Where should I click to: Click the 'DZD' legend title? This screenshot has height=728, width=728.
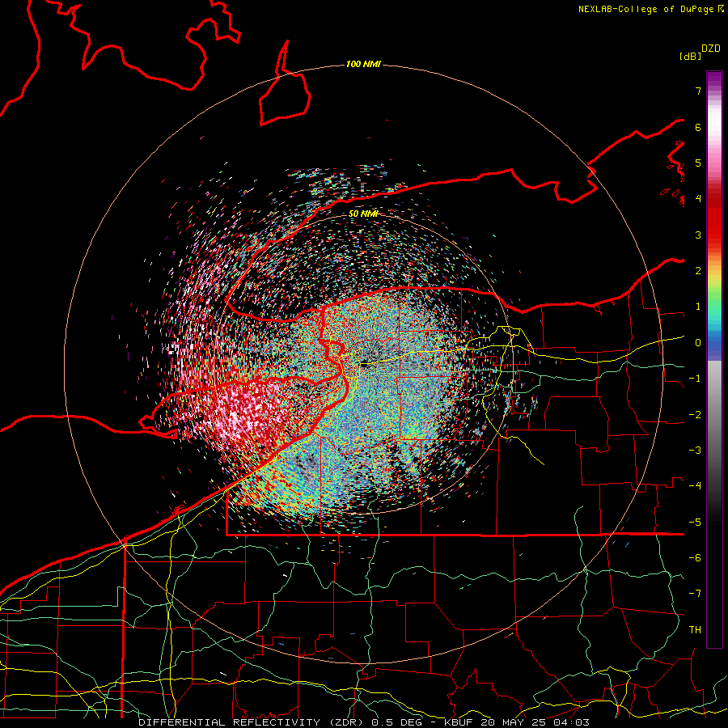[711, 49]
